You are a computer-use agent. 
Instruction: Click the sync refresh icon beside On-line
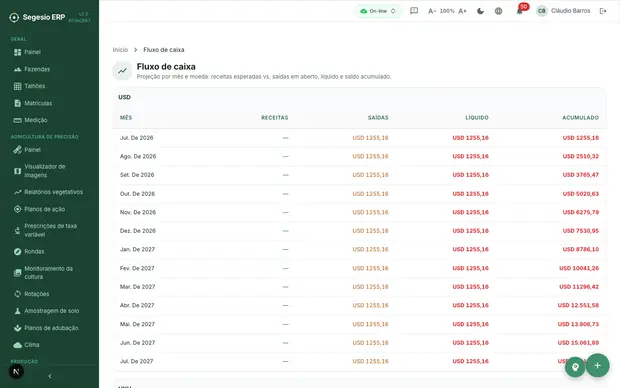click(393, 11)
